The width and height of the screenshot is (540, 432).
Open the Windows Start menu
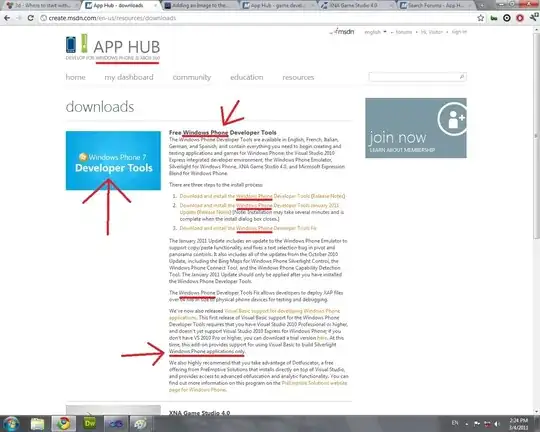11,423
